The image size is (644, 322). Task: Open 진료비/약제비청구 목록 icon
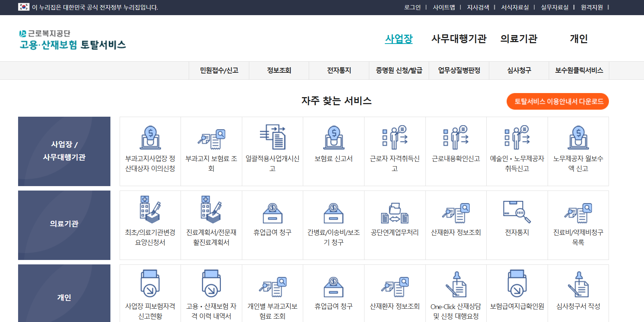578,213
